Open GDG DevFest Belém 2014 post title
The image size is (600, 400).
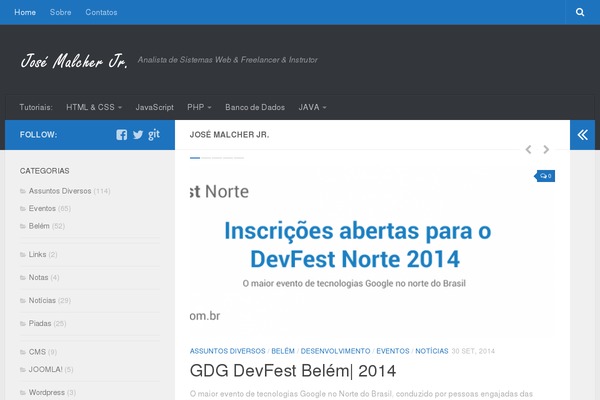point(293,371)
